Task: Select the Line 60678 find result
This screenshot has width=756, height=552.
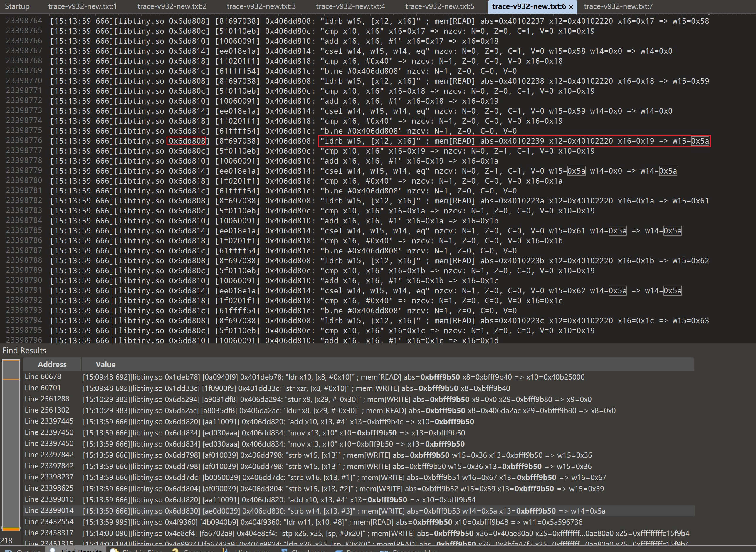Action: coord(359,377)
